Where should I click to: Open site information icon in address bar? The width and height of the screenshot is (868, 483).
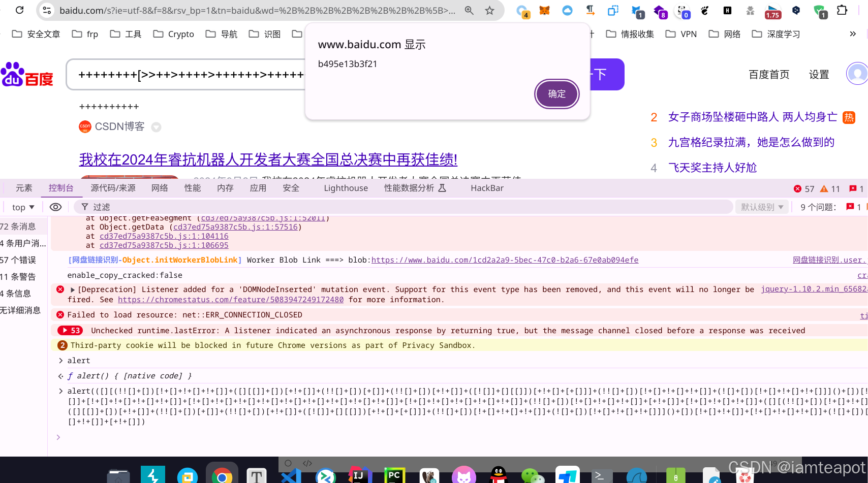(x=47, y=10)
